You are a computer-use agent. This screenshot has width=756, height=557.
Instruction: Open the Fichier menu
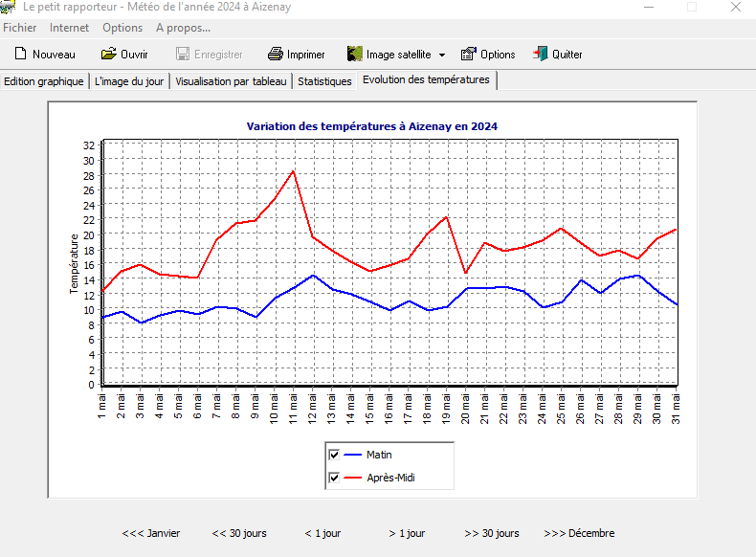tap(20, 28)
